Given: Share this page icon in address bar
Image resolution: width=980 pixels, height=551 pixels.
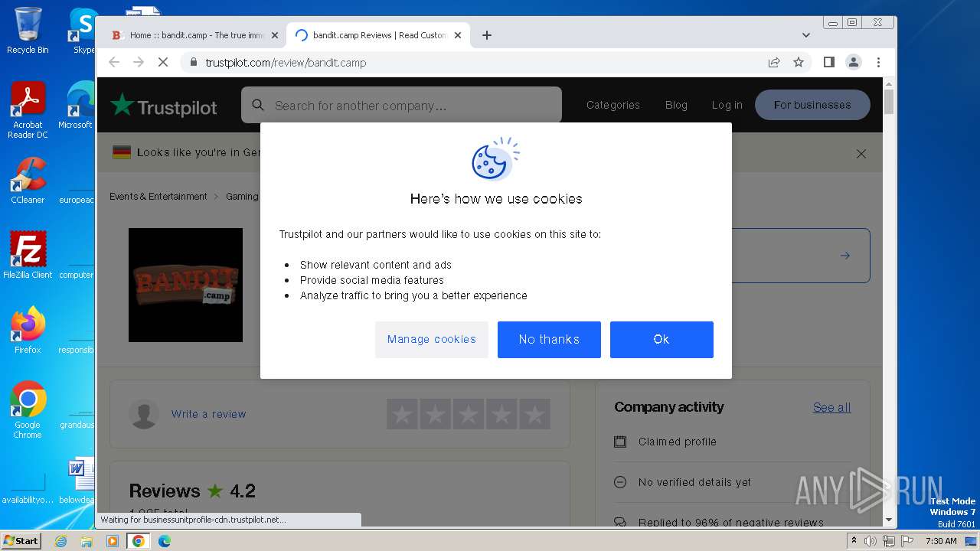Looking at the screenshot, I should pyautogui.click(x=774, y=62).
